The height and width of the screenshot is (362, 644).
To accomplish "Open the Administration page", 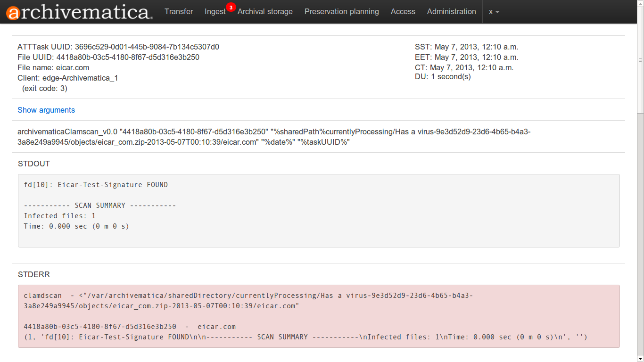I will tap(451, 12).
